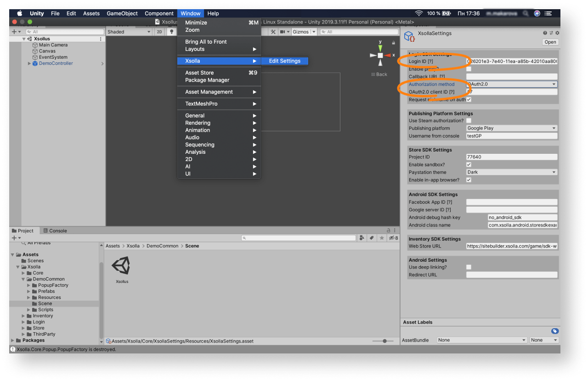Click the Search by Type icon in Project
The height and width of the screenshot is (381, 588).
pos(362,238)
